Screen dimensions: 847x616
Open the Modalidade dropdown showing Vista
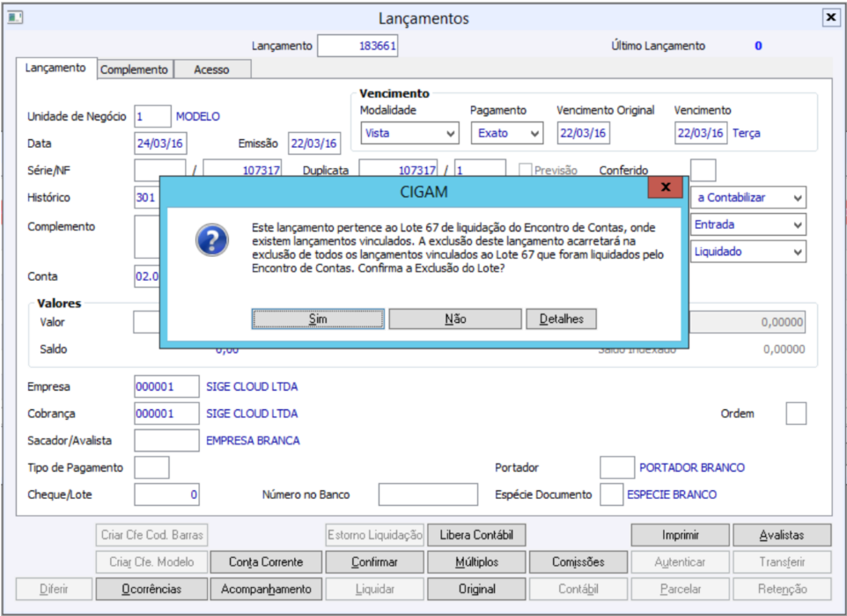pyautogui.click(x=410, y=133)
